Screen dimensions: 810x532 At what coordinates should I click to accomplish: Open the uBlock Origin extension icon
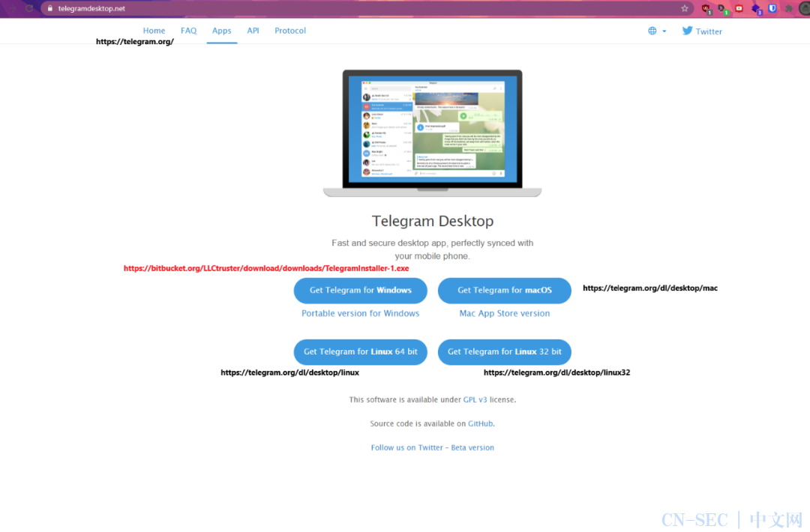(x=706, y=9)
